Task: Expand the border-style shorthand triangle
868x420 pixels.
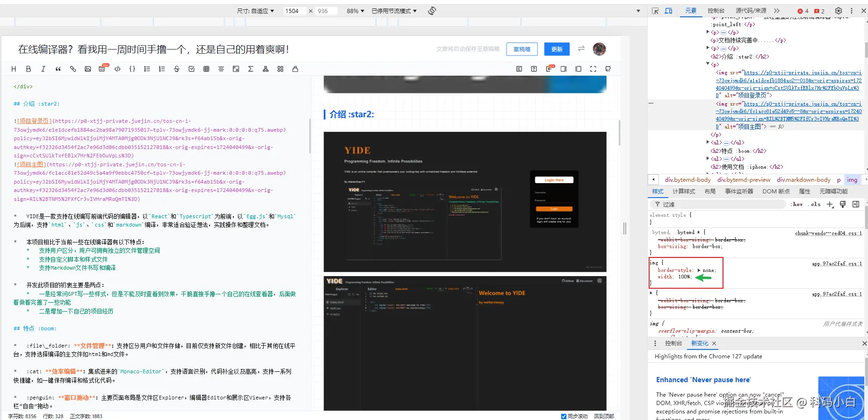Action: [699, 270]
